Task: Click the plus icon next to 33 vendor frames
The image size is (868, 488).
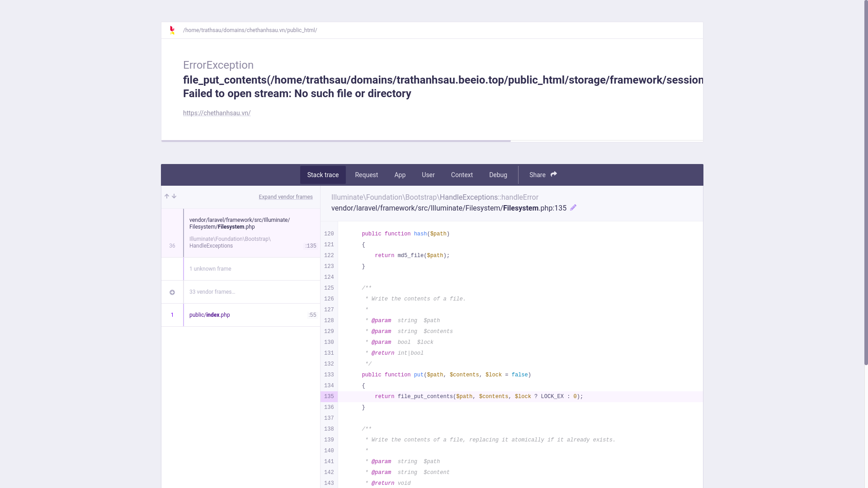Action: pos(172,292)
